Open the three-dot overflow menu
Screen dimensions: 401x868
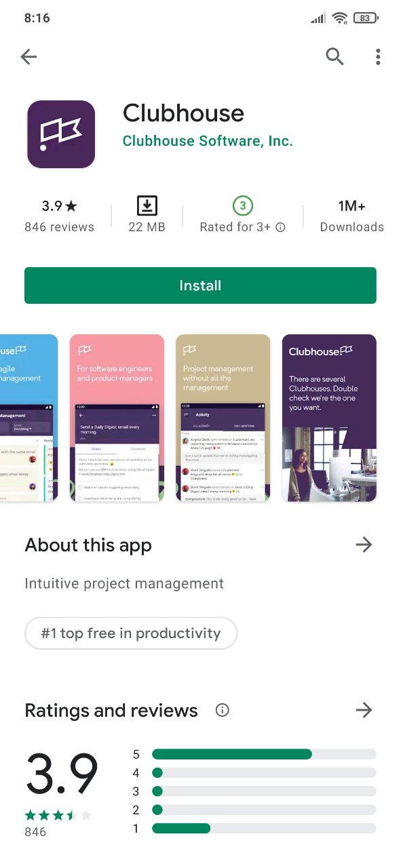[378, 57]
